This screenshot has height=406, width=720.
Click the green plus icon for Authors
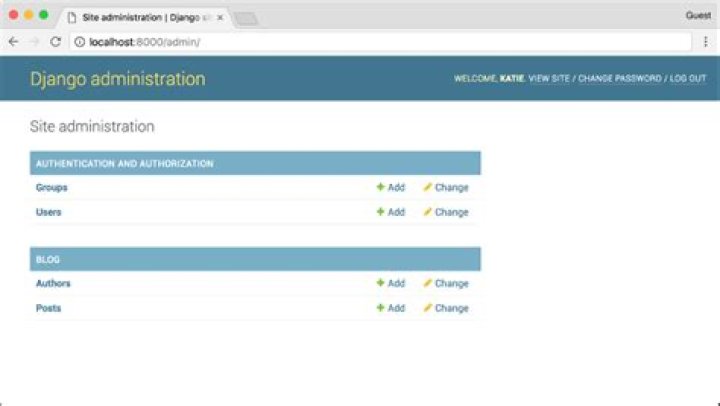tap(380, 283)
